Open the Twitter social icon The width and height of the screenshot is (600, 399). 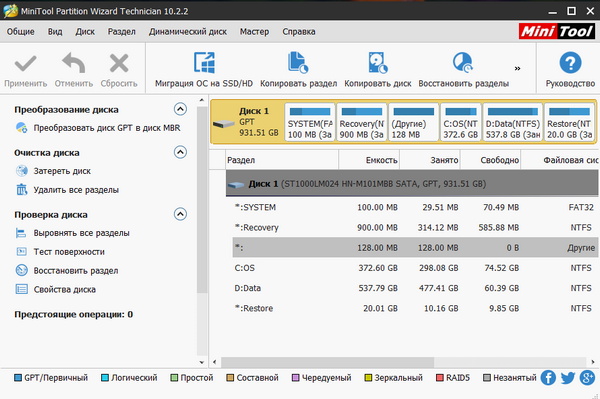568,378
